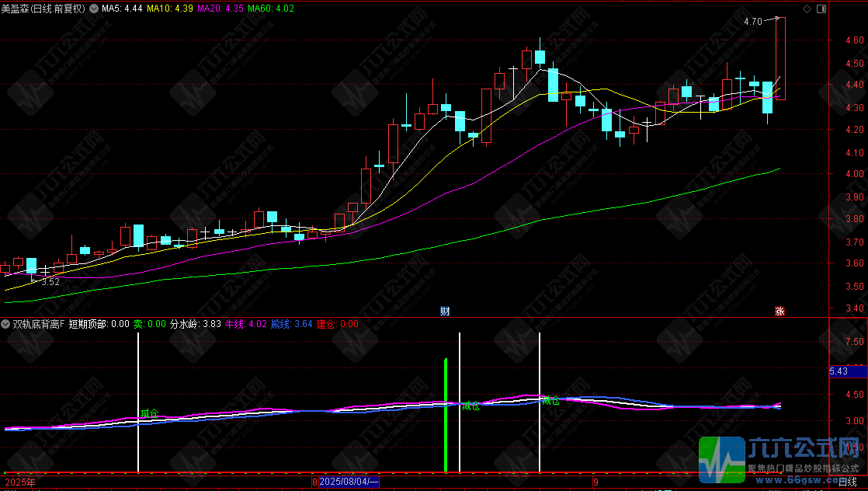Select the MA5 moving average label
The width and height of the screenshot is (868, 491).
122,9
